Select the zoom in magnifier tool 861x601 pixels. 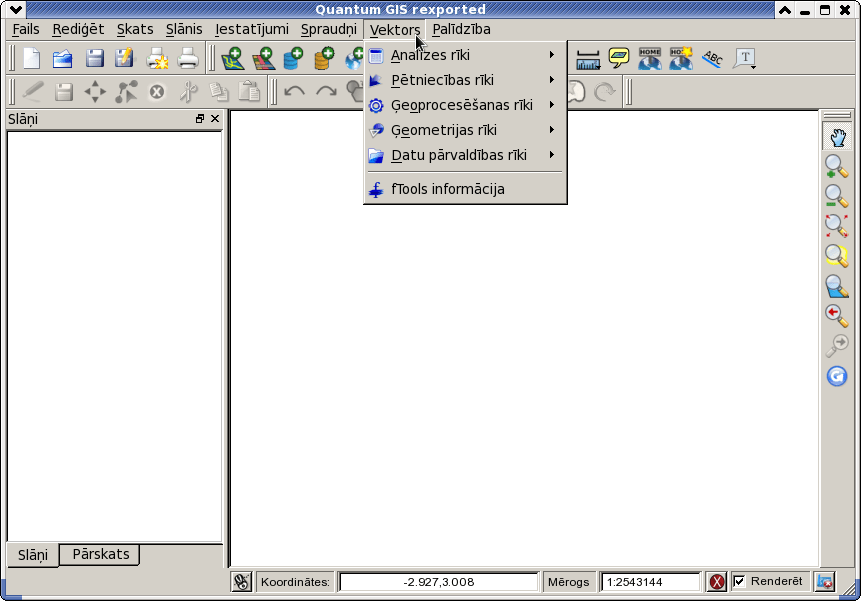837,166
